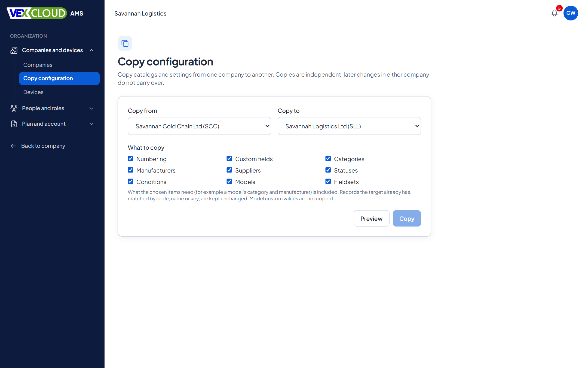Click the Plan and account menu label

(x=44, y=124)
